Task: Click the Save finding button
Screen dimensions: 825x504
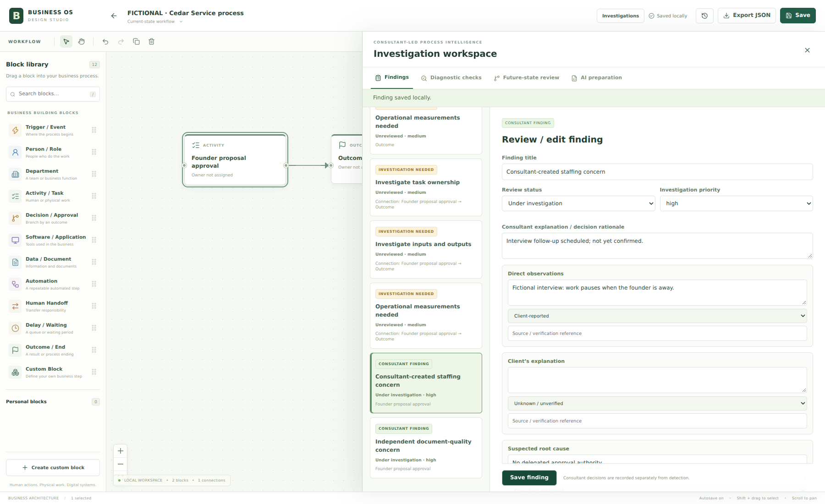Action: pos(529,477)
